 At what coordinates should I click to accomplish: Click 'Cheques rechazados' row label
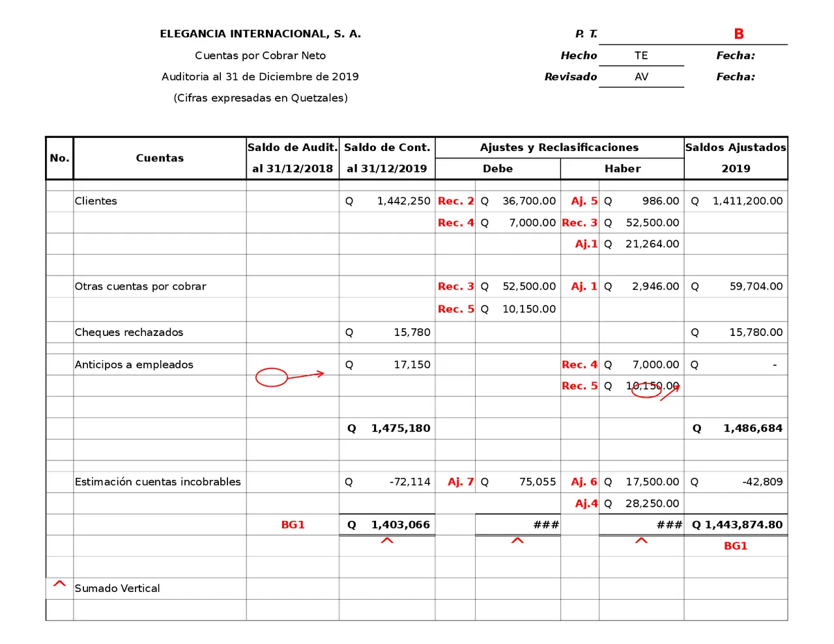point(129,332)
